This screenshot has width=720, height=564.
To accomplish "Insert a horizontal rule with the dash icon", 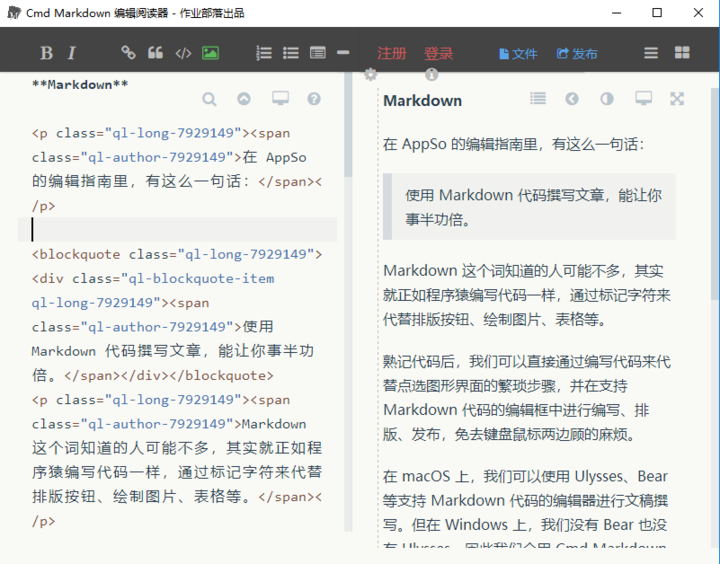I will (343, 53).
